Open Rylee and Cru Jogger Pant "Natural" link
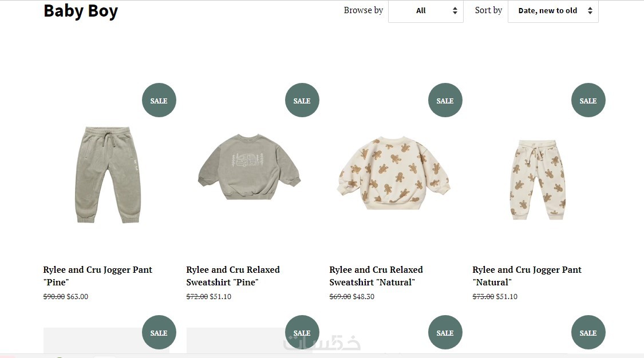 527,276
